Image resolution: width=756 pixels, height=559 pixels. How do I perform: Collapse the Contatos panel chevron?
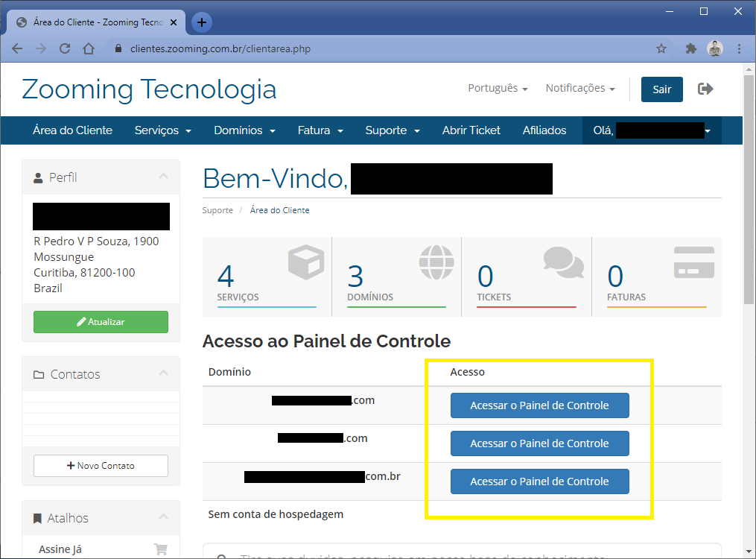coord(163,373)
